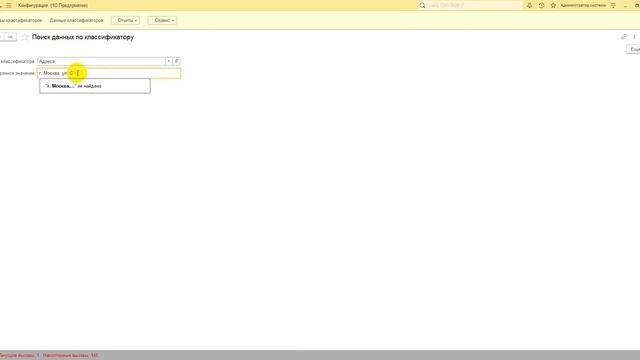Open the Сервис dropdown menu
This screenshot has width=640, height=360.
[162, 20]
